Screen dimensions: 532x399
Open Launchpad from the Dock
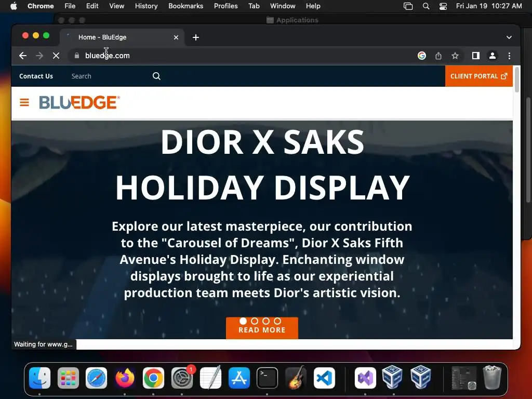pos(68,378)
